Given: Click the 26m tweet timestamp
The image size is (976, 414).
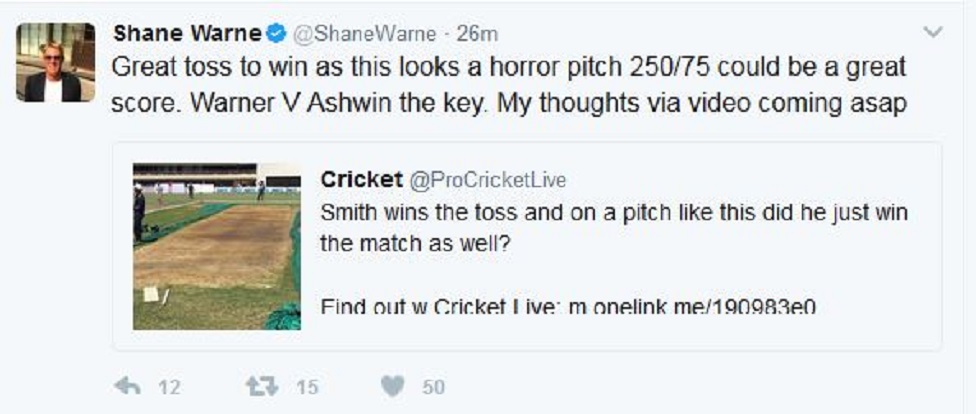Looking at the screenshot, I should tap(477, 34).
